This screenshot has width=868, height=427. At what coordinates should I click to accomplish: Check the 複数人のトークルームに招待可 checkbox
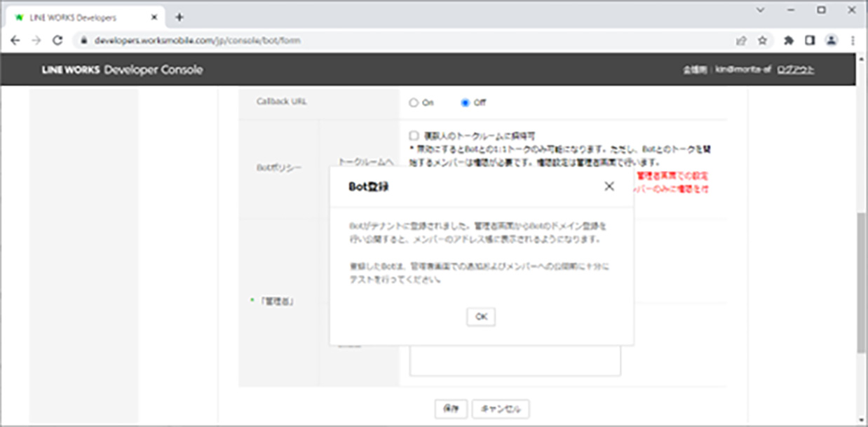(414, 135)
